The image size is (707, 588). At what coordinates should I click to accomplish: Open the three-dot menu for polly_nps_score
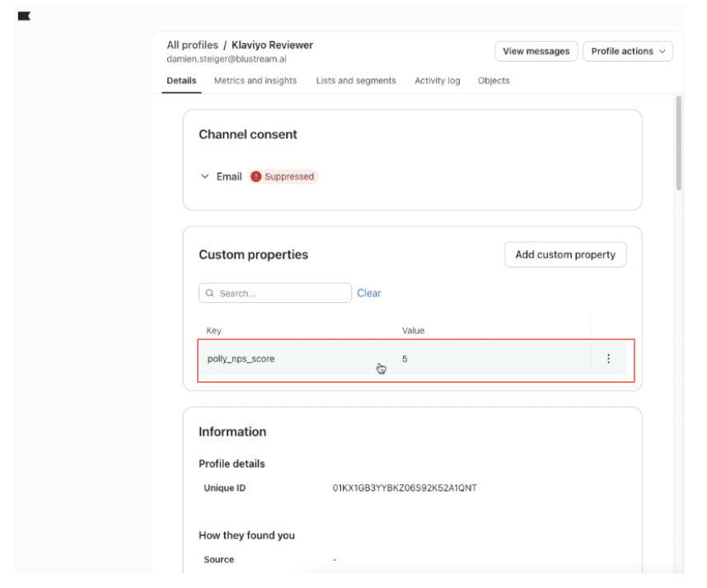(x=608, y=359)
